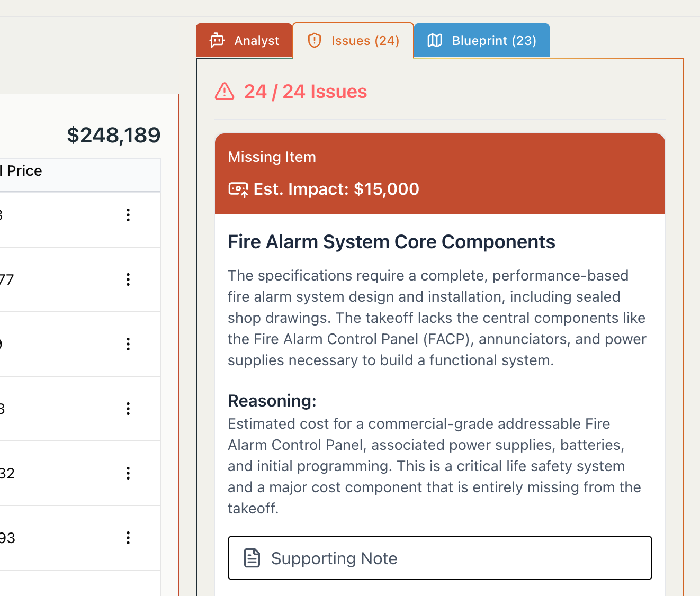Click the 24 / 24 Issues counter
700x596 pixels.
point(306,92)
